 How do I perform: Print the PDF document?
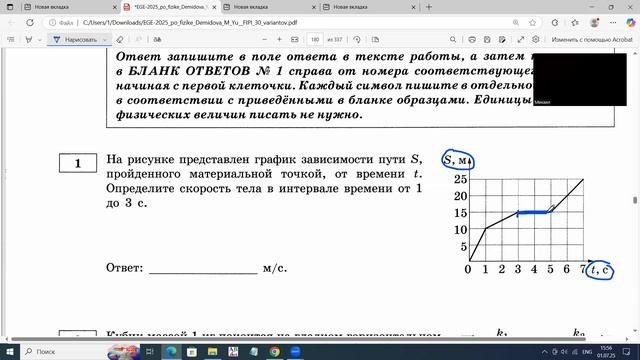tap(472, 40)
